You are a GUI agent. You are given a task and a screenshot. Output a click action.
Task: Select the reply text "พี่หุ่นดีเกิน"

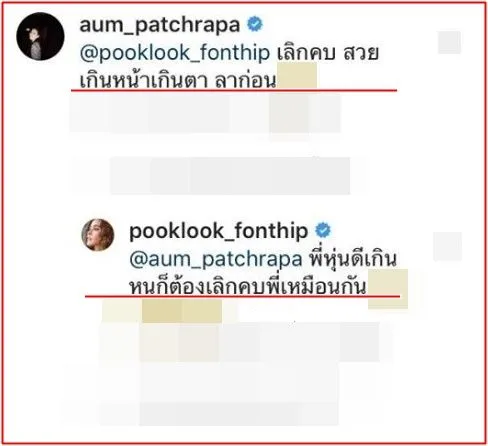[354, 259]
